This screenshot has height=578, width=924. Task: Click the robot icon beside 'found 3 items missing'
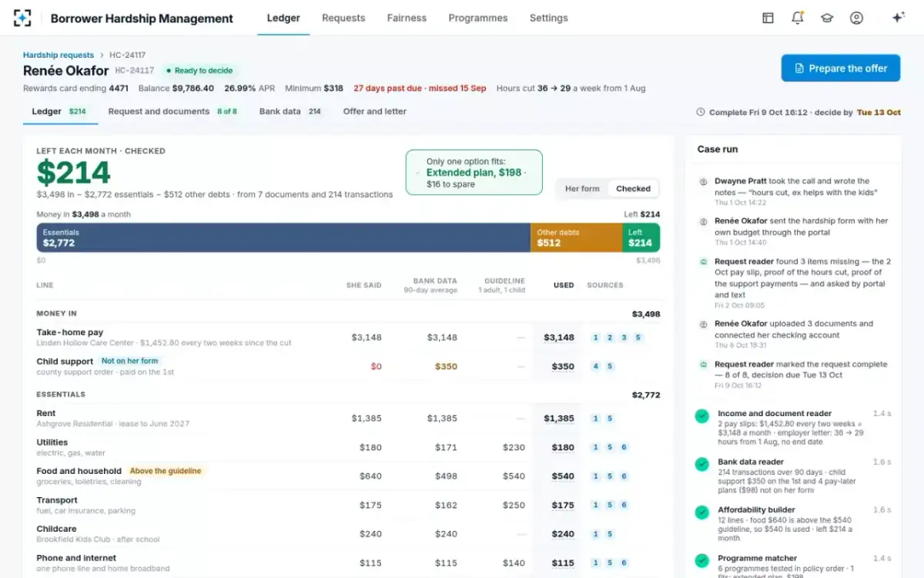pyautogui.click(x=703, y=262)
